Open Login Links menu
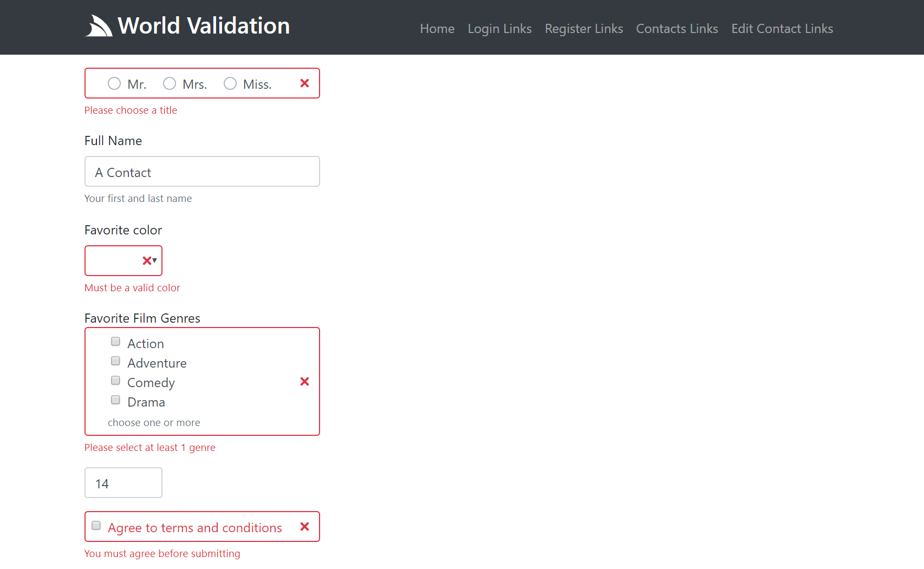Screen dimensions: 924x569 pyautogui.click(x=500, y=29)
